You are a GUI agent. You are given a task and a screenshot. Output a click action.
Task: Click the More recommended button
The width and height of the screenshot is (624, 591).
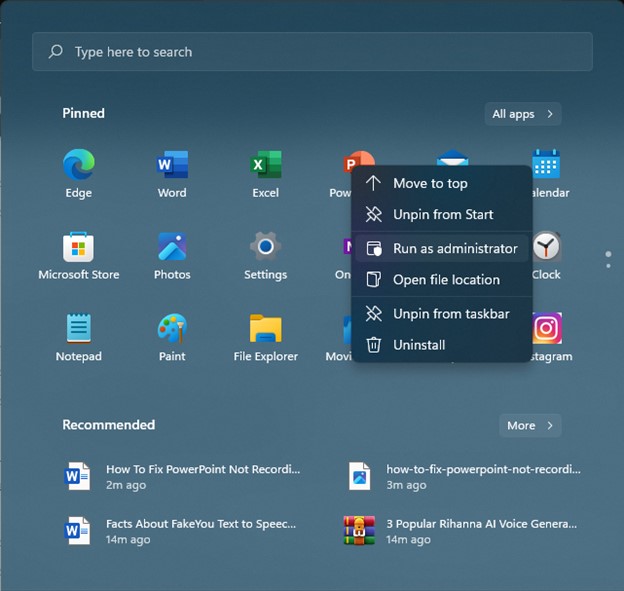(530, 425)
